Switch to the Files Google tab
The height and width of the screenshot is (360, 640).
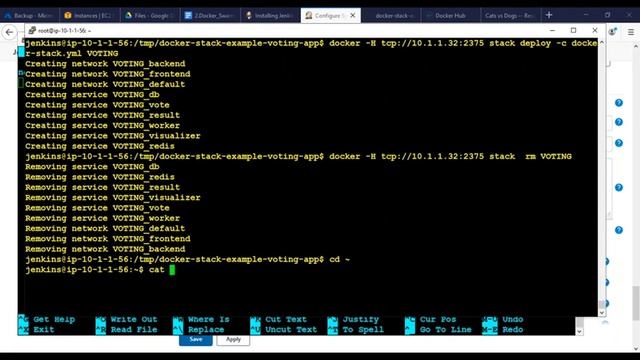click(150, 16)
